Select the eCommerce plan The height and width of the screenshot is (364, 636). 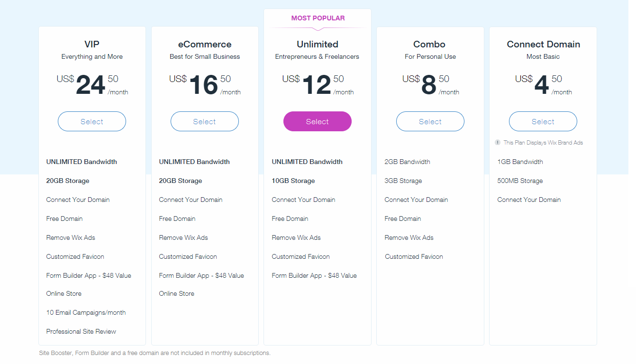tap(205, 121)
